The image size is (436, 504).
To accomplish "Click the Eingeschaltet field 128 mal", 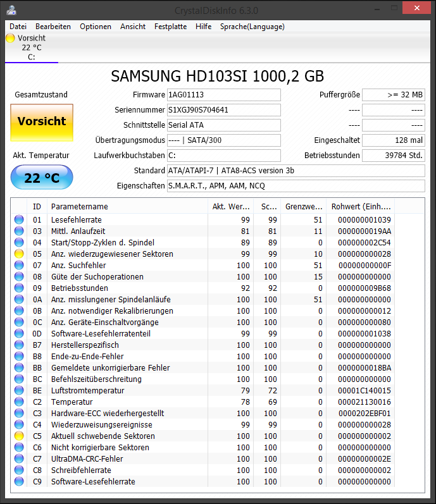I will 394,140.
